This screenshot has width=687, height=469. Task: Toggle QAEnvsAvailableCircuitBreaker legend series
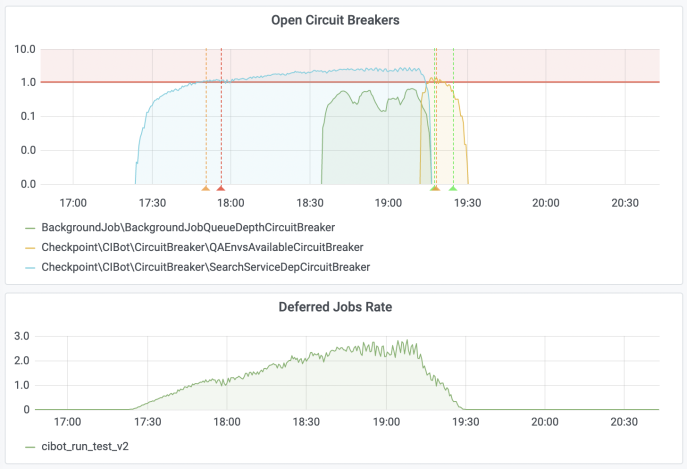pos(202,247)
